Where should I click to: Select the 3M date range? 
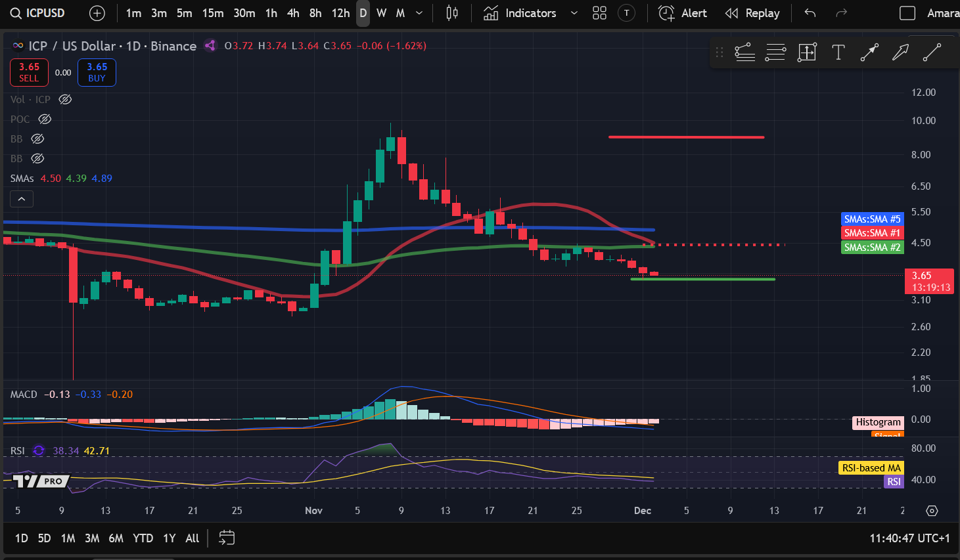click(x=92, y=538)
